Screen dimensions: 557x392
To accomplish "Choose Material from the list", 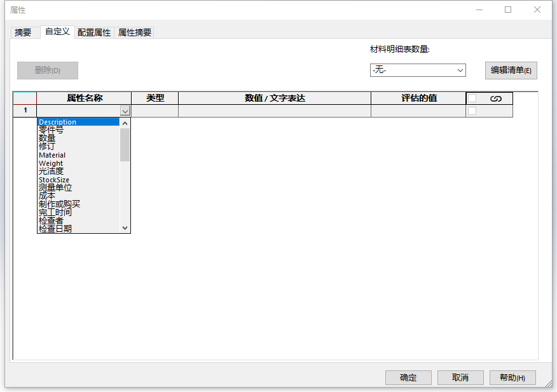I will point(78,155).
